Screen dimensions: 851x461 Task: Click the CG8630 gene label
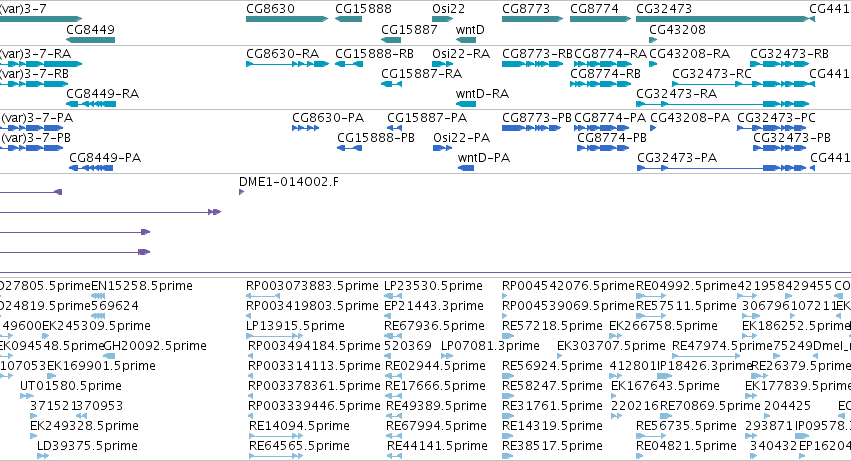click(270, 9)
